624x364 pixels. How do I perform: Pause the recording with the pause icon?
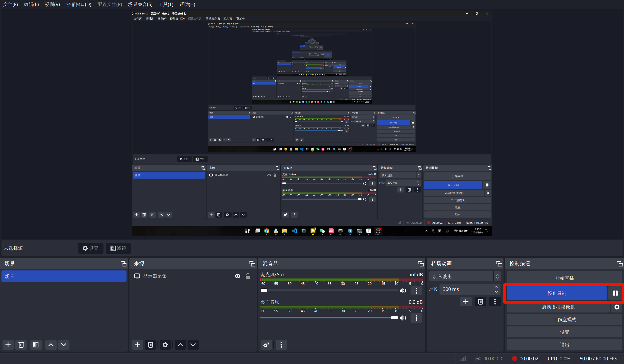[x=615, y=293]
